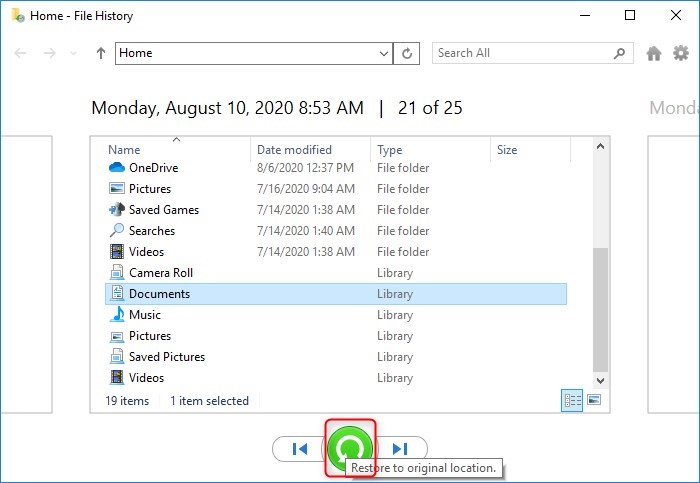Click the refresh button beside address bar

407,54
